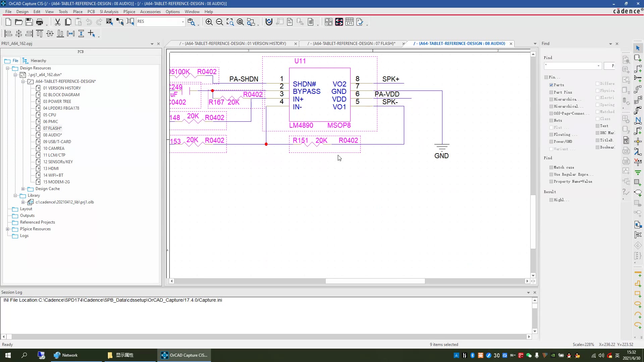Expand the Design Cache folder
644x362 pixels.
23,189
